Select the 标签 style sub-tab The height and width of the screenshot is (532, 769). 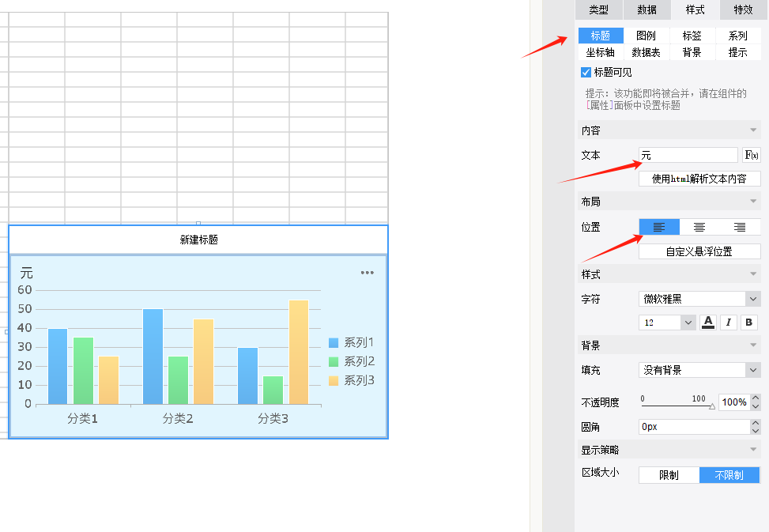point(692,36)
